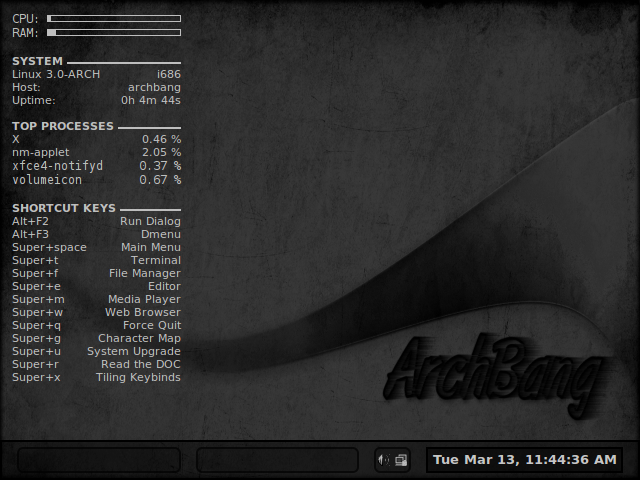Click the 'xfce4-notifyd' process name

tap(58, 166)
